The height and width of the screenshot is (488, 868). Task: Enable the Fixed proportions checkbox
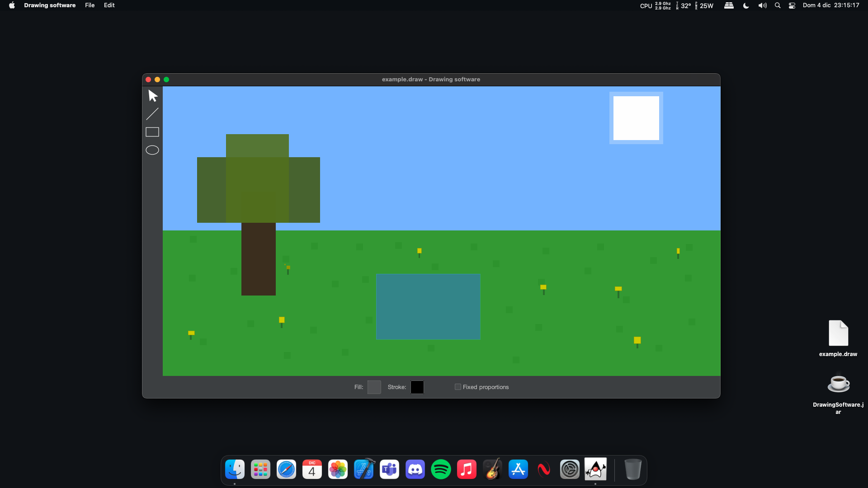coord(458,387)
